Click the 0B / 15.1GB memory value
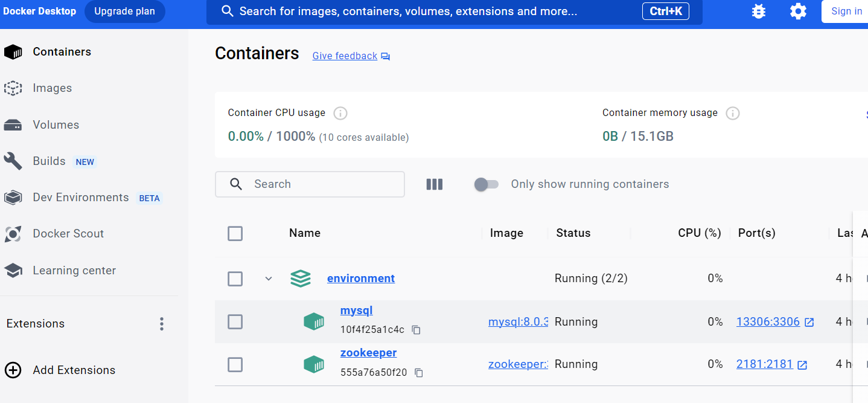Image resolution: width=868 pixels, height=403 pixels. click(x=638, y=137)
